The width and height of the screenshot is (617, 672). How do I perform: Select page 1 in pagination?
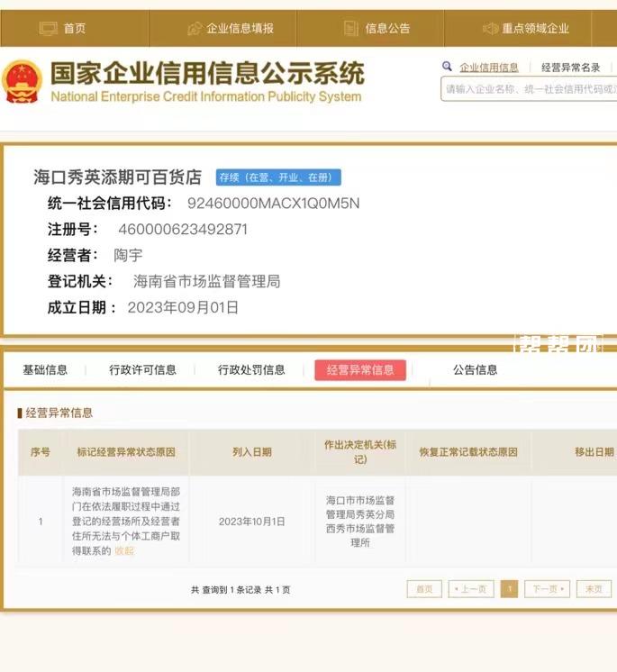pos(510,589)
